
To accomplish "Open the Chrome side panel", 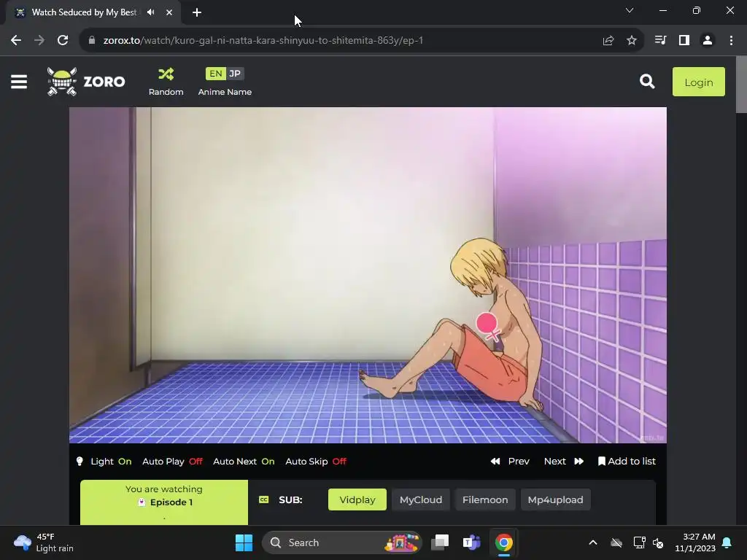I will click(x=684, y=41).
